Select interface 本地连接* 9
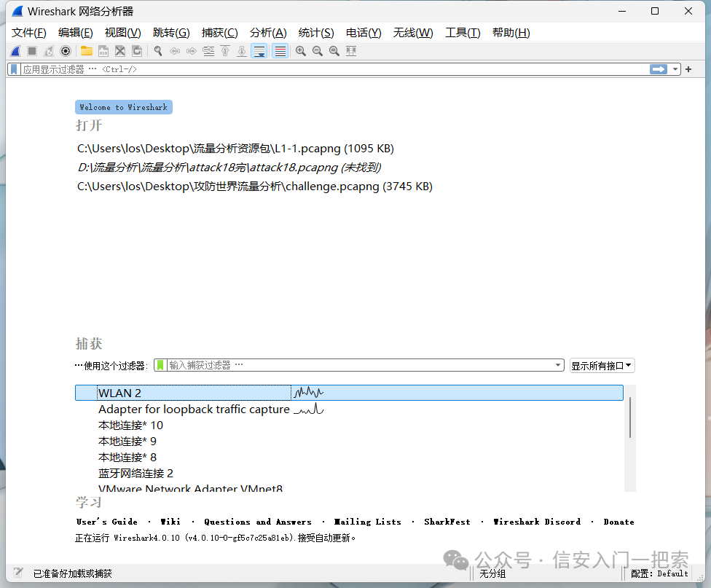The height and width of the screenshot is (588, 711). coord(349,442)
